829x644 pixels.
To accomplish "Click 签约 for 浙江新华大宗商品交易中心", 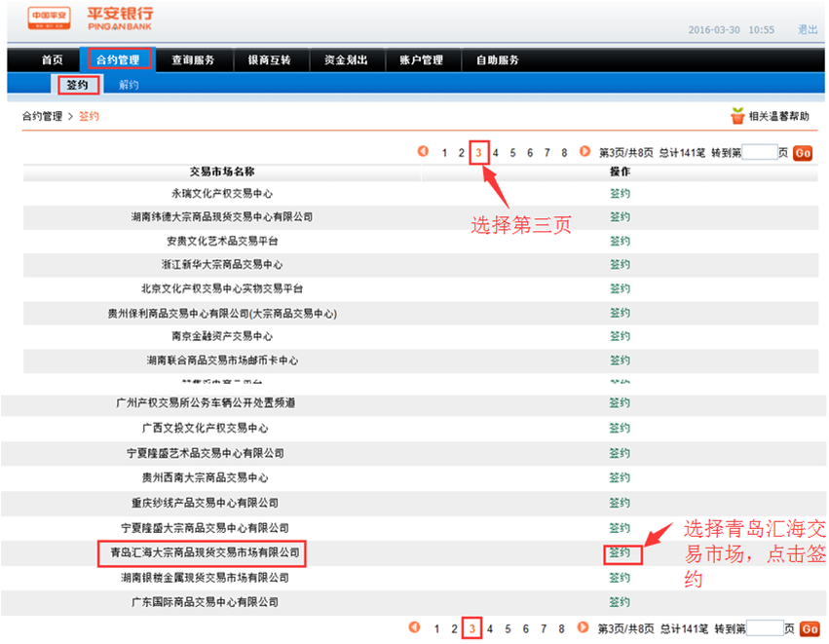I will (620, 264).
